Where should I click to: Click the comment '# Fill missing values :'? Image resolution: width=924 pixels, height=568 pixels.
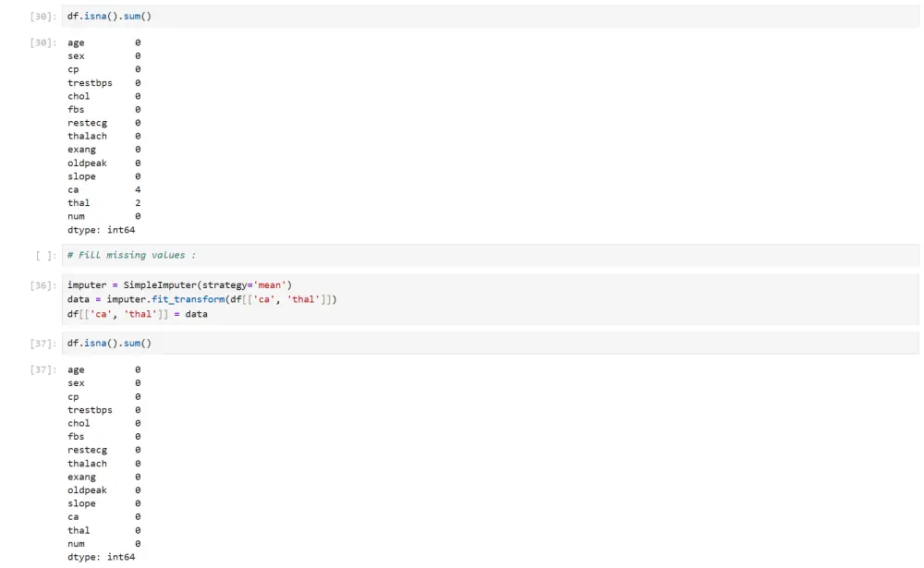133,254
